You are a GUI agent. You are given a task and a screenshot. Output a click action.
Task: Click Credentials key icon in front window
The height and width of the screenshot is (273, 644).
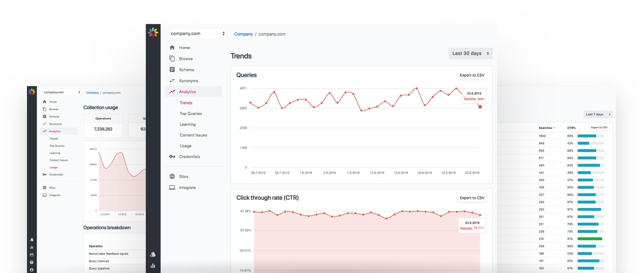tap(172, 156)
